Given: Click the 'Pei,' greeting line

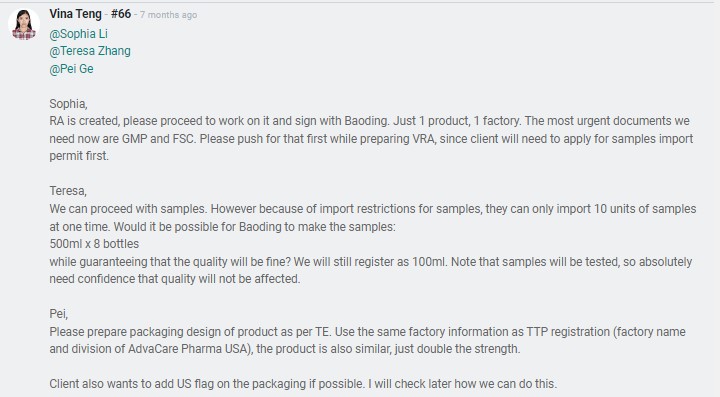Looking at the screenshot, I should (59, 314).
